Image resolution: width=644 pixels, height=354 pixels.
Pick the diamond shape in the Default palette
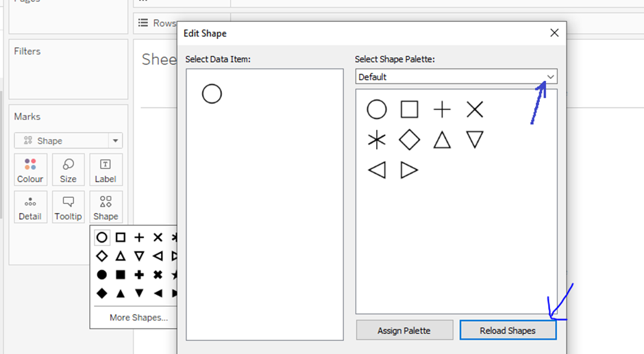[410, 140]
